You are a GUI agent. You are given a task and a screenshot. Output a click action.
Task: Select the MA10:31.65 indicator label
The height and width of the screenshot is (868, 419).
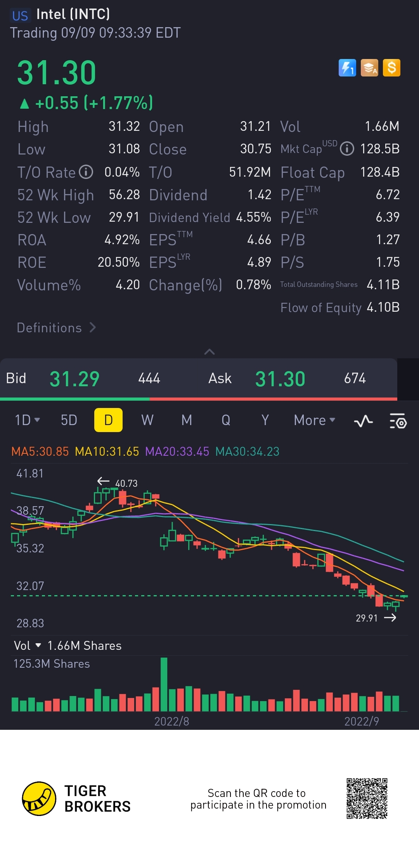[x=107, y=451]
